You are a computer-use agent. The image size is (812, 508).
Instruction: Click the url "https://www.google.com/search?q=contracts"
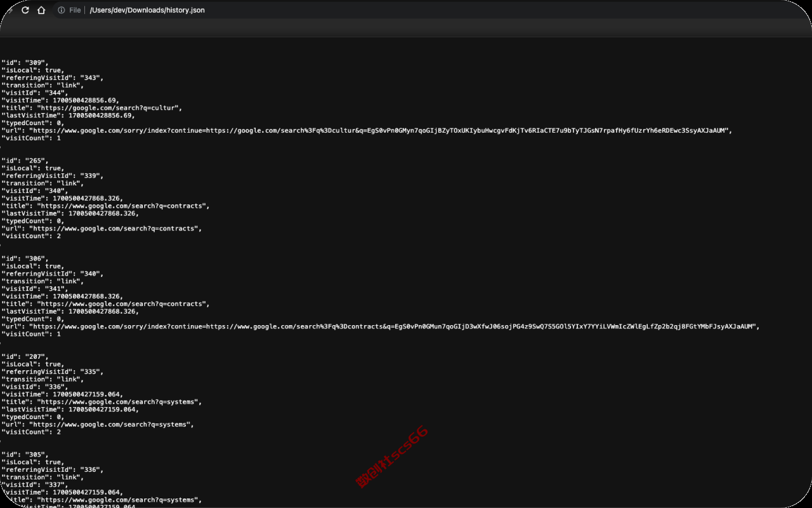[x=115, y=229]
